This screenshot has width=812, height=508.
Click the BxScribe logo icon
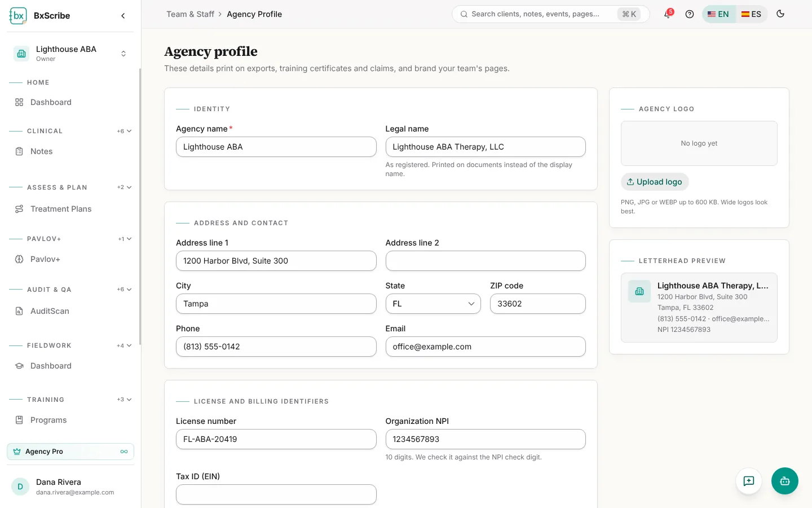pos(18,16)
